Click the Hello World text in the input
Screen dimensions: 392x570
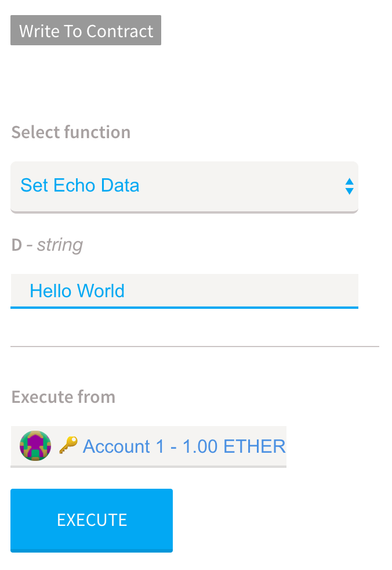click(x=77, y=291)
